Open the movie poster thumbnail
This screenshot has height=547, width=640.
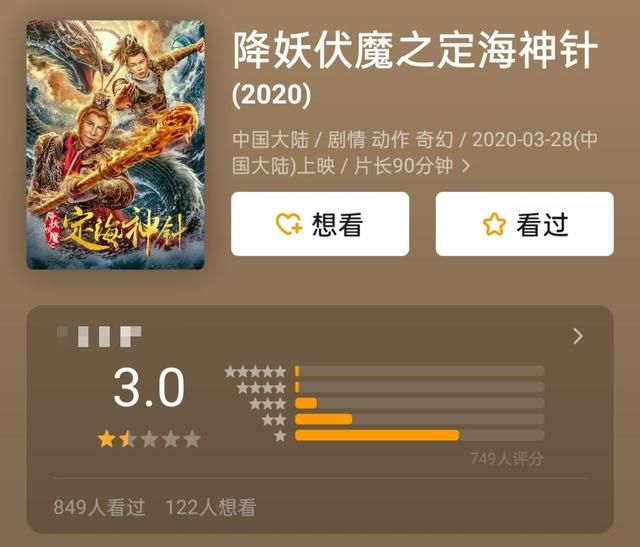click(x=116, y=145)
